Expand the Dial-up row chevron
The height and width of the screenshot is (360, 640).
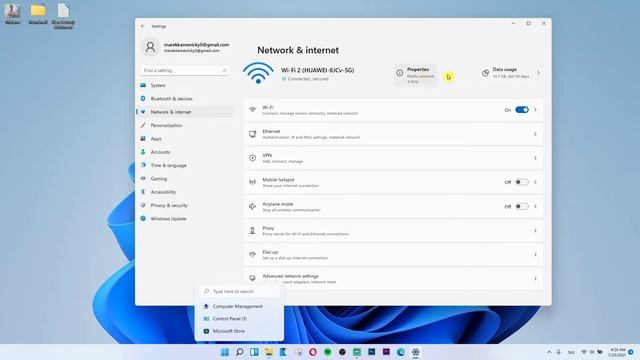tap(535, 255)
